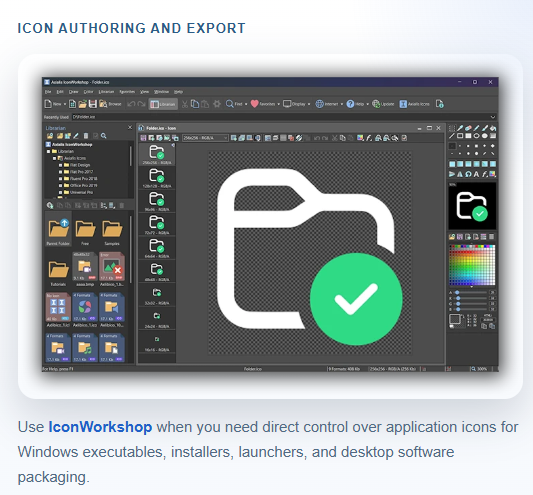533x495 pixels.
Task: Select the 128x128 RGB/A image format
Action: (157, 178)
